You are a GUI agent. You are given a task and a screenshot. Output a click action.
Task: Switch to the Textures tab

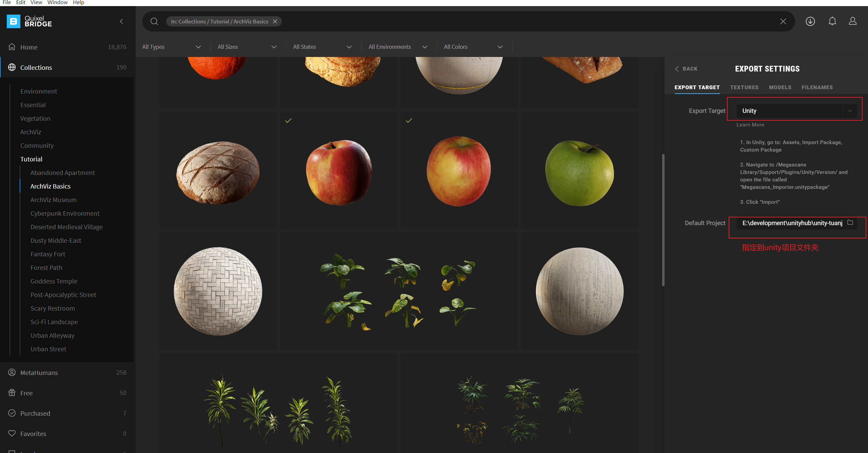tap(744, 87)
